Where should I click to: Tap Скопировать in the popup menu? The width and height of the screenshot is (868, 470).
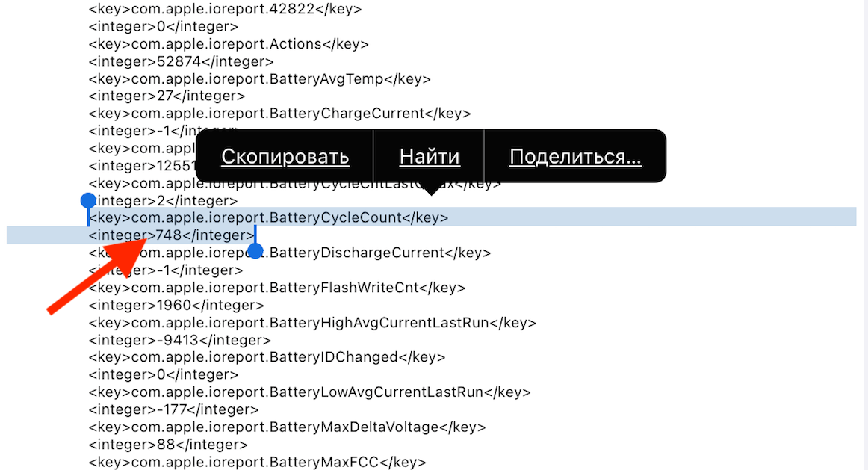[285, 157]
